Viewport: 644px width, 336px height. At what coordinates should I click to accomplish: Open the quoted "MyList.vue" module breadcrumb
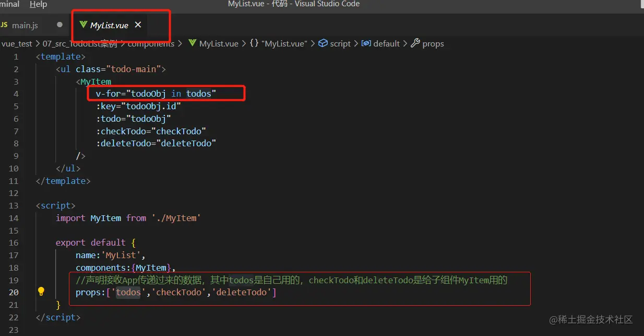tap(285, 44)
